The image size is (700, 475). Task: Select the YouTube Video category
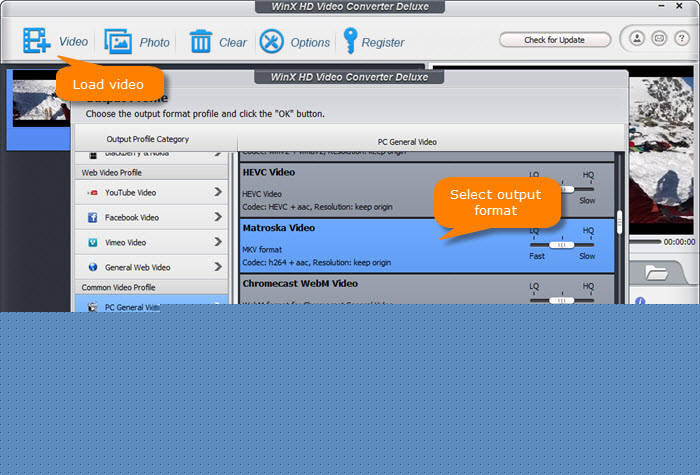[152, 192]
